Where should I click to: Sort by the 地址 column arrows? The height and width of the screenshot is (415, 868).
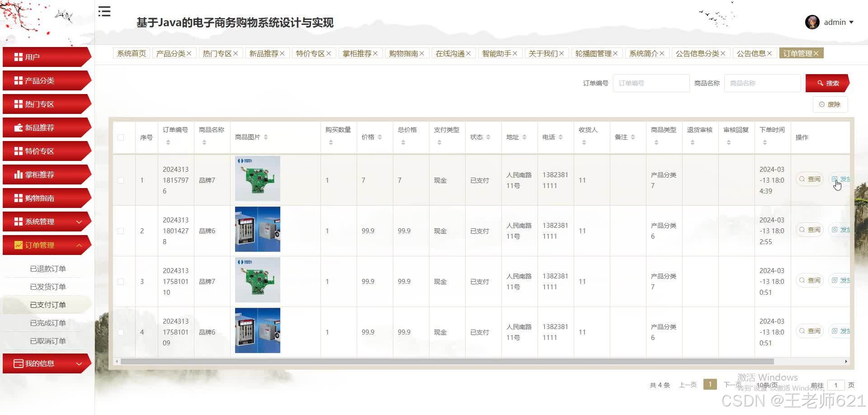coord(524,137)
